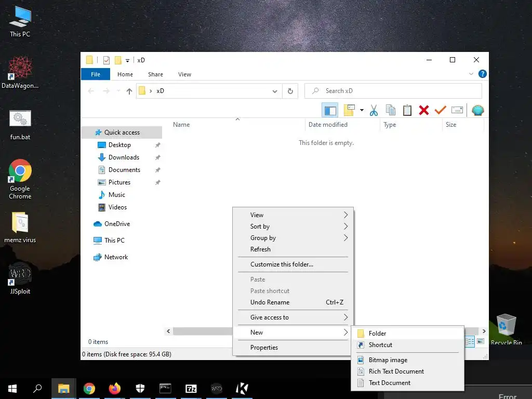Image resolution: width=532 pixels, height=399 pixels.
Task: Open Firefox from the taskbar
Action: coord(115,389)
